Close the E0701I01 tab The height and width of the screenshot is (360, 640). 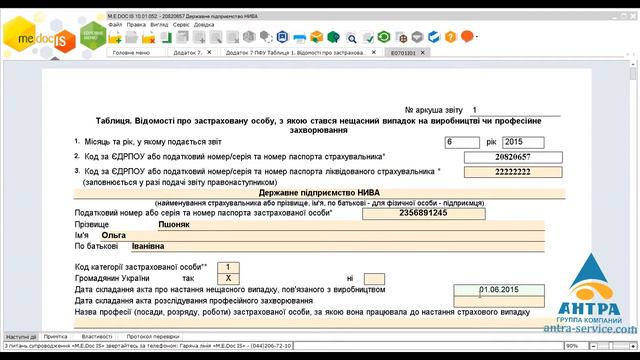tap(422, 52)
